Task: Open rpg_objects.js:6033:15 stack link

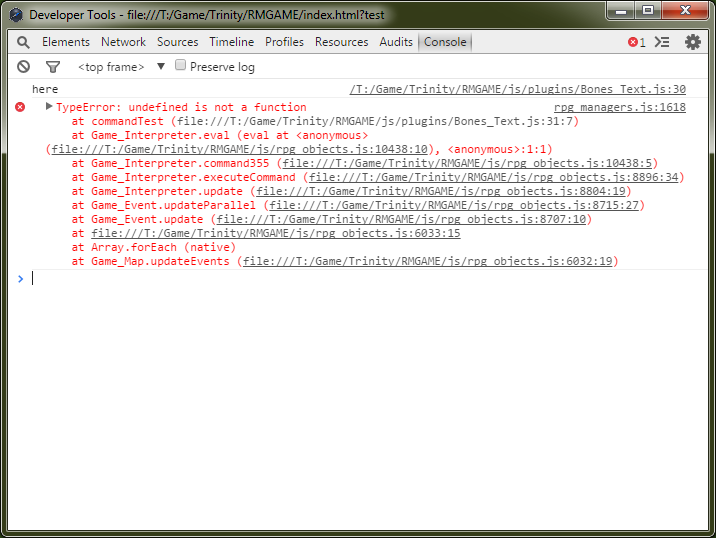Action: coord(275,233)
